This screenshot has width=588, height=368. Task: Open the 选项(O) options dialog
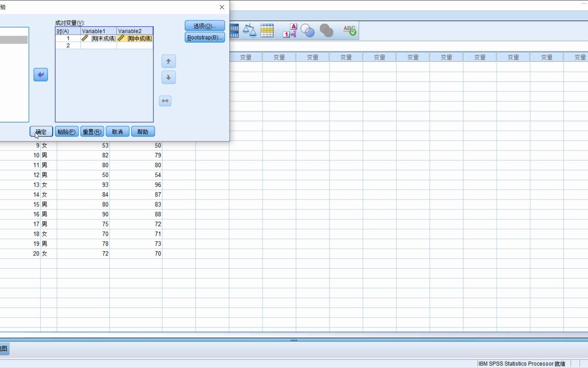point(204,25)
